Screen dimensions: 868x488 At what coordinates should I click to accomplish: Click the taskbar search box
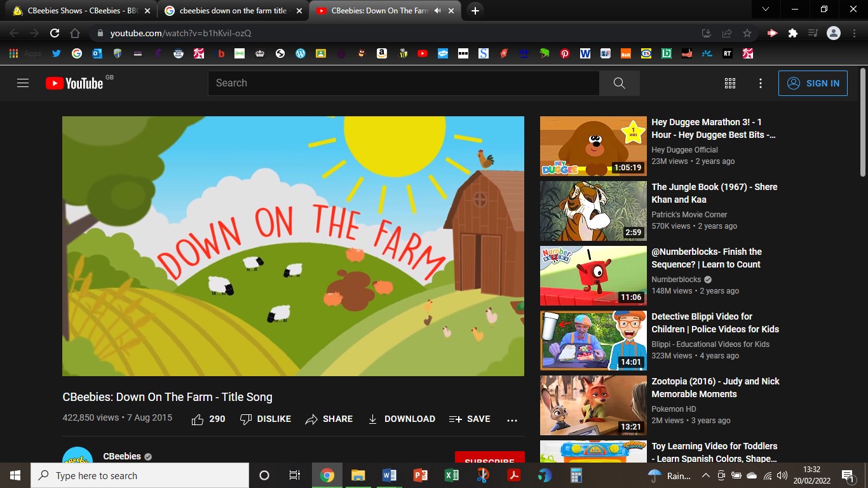pyautogui.click(x=140, y=475)
